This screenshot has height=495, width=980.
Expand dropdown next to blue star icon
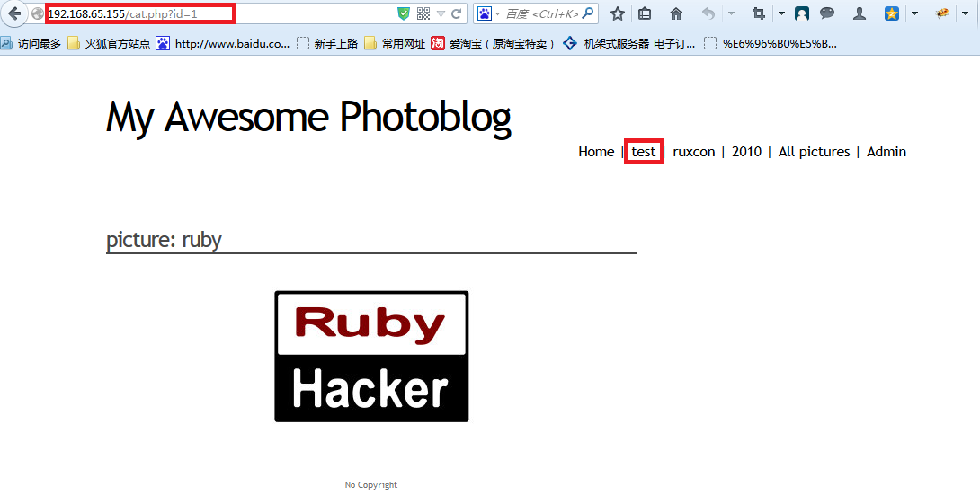914,13
